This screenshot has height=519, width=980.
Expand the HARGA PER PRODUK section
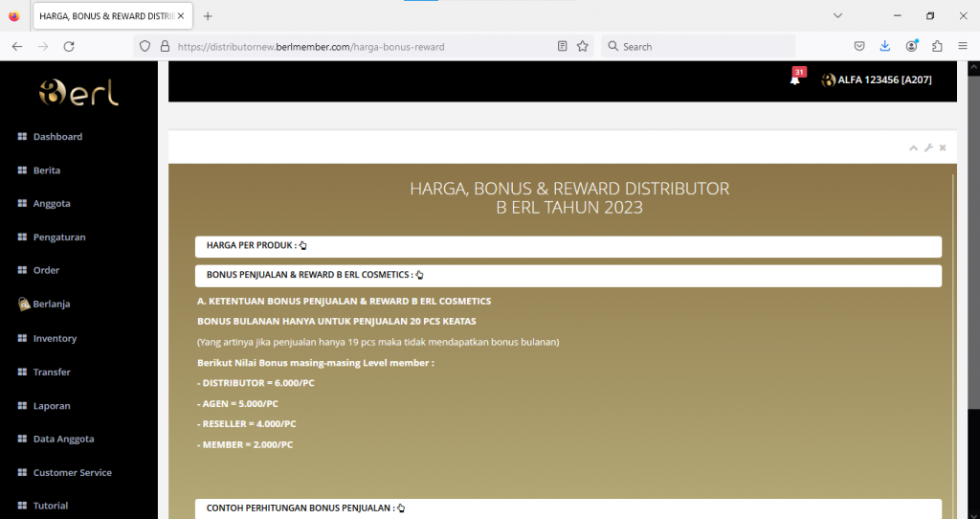click(256, 246)
